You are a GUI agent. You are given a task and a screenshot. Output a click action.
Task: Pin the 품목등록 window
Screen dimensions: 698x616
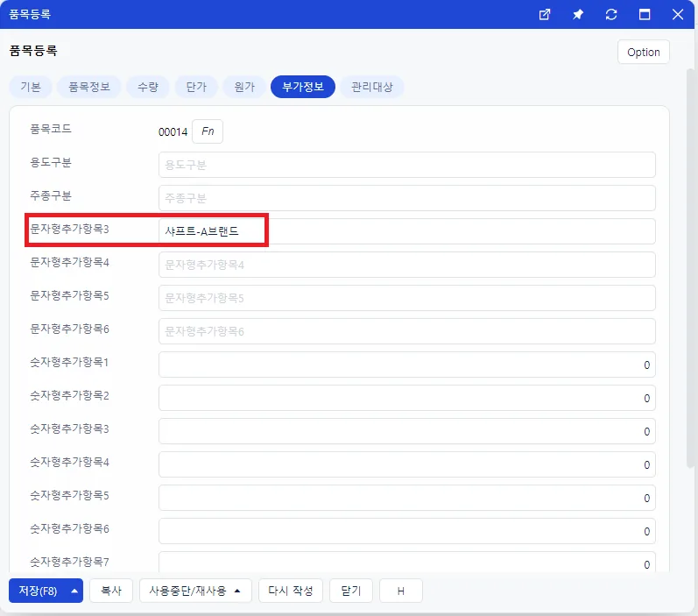[x=578, y=15]
